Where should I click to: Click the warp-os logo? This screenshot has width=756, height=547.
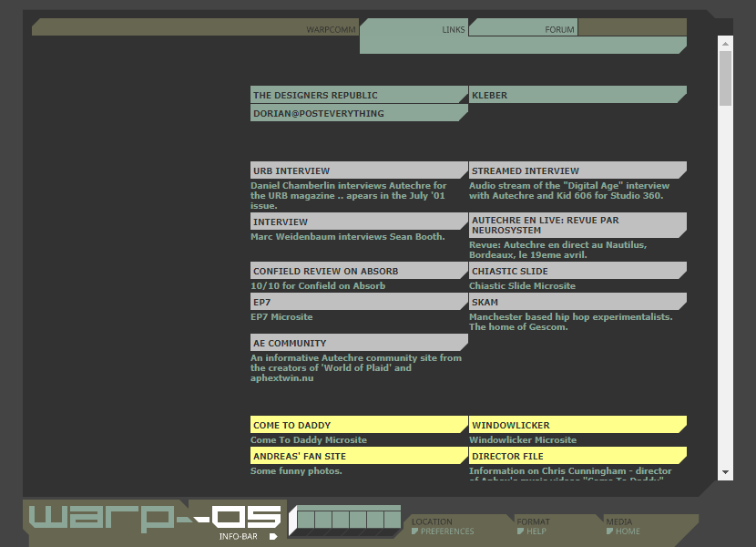click(x=155, y=518)
